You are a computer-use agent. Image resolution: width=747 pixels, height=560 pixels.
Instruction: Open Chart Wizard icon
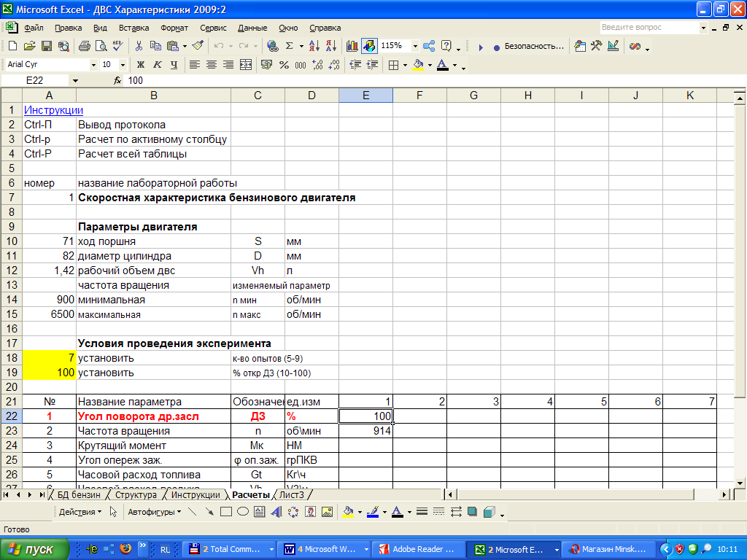[352, 46]
